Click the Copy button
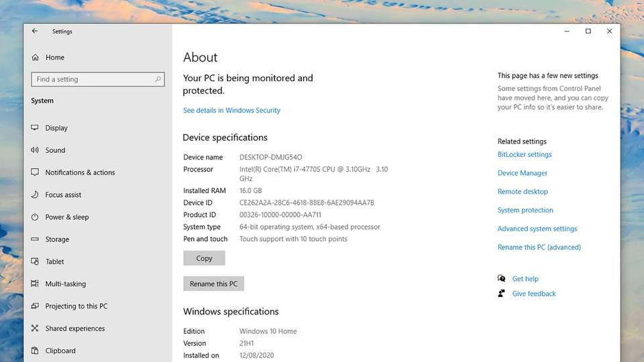The image size is (644, 362). pyautogui.click(x=204, y=258)
